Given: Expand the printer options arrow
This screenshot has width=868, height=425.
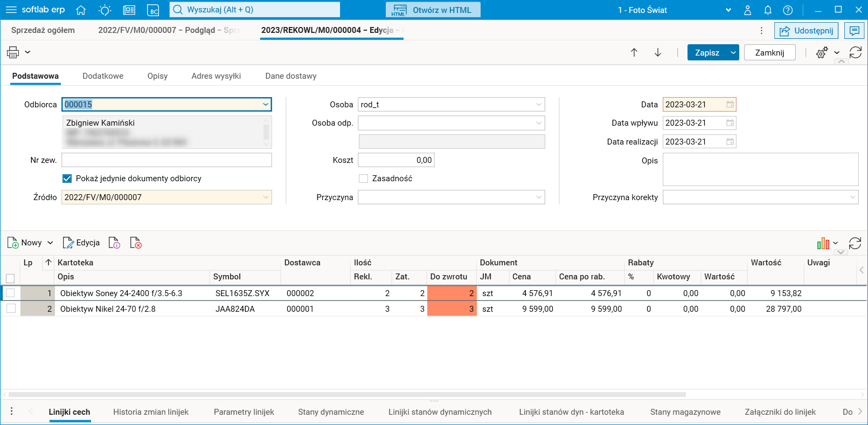Looking at the screenshot, I should point(27,52).
